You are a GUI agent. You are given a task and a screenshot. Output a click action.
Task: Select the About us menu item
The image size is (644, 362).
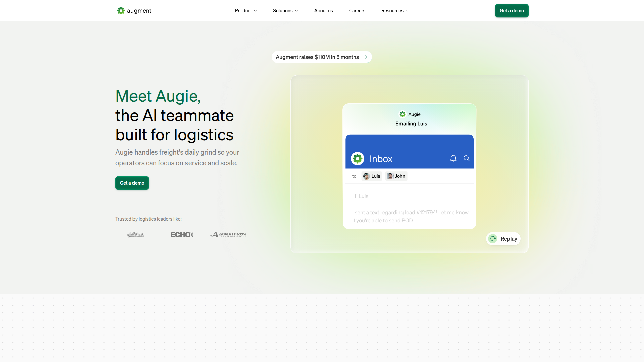(323, 11)
